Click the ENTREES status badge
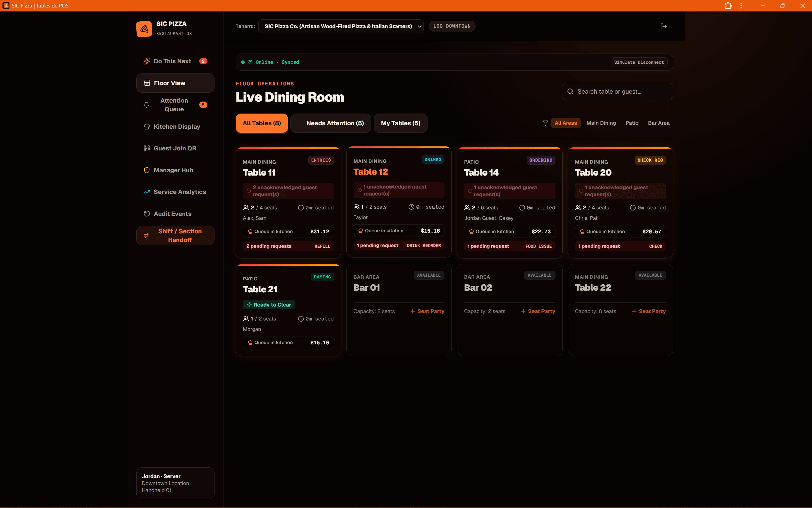 click(321, 160)
